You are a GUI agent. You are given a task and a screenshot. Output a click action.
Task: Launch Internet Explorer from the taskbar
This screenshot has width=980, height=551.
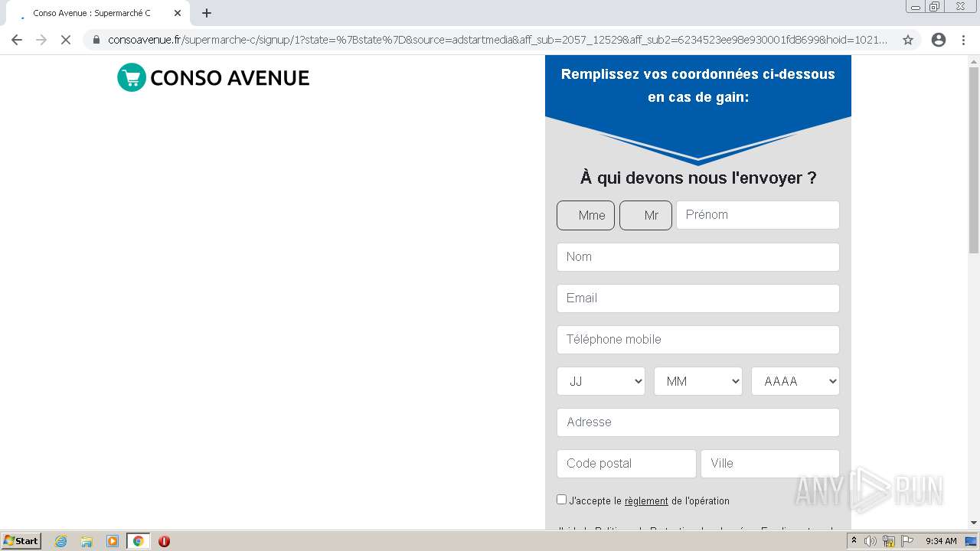pyautogui.click(x=61, y=541)
